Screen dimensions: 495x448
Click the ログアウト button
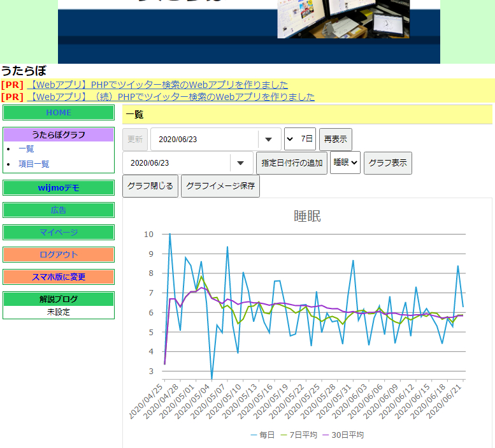[x=59, y=255]
